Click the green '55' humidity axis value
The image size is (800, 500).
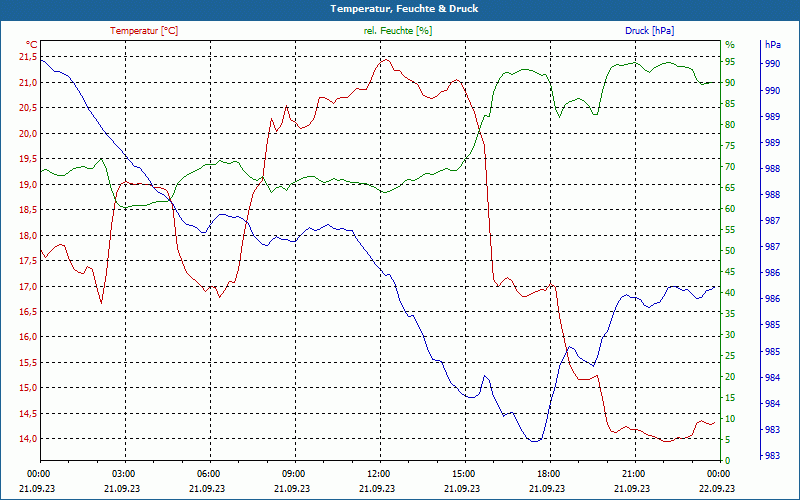coord(730,230)
